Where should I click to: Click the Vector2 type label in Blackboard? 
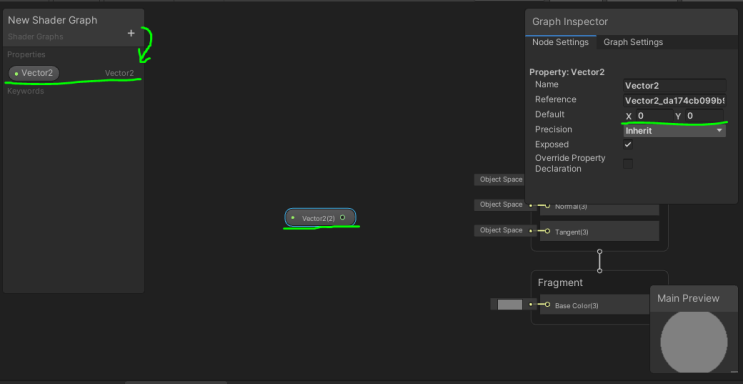[x=119, y=73]
